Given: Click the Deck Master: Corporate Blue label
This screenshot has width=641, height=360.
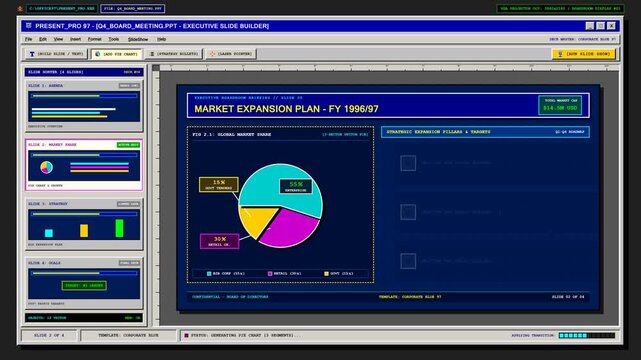Looking at the screenshot, I should (583, 39).
